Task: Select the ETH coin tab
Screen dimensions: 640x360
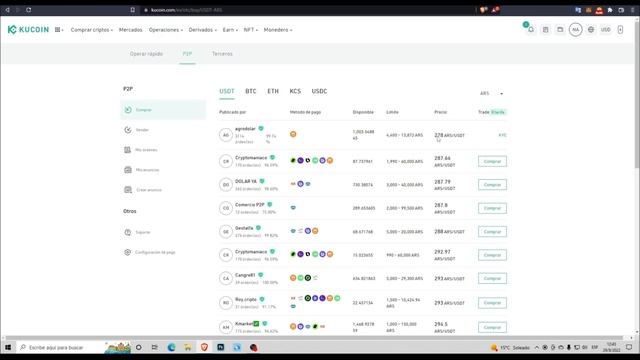Action: click(x=273, y=91)
